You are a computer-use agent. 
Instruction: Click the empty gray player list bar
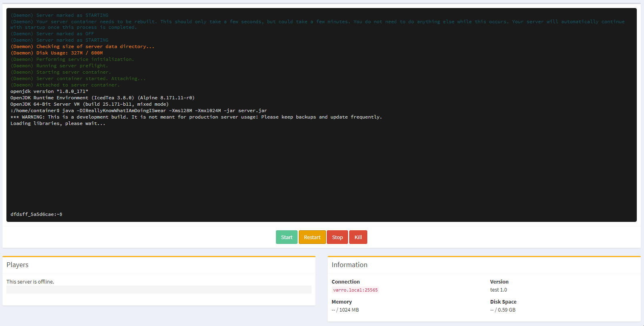point(159,290)
